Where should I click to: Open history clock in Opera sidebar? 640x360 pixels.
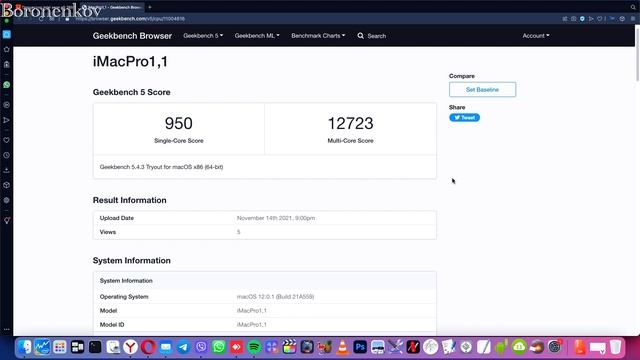tap(7, 155)
